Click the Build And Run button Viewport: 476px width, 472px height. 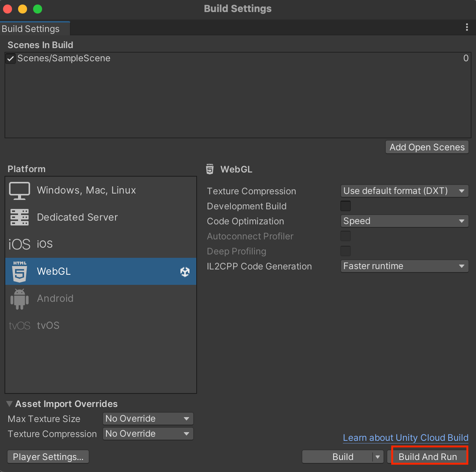(x=428, y=457)
